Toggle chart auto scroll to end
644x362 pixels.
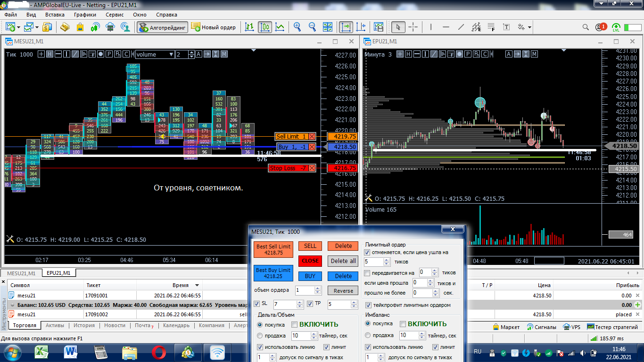346,27
